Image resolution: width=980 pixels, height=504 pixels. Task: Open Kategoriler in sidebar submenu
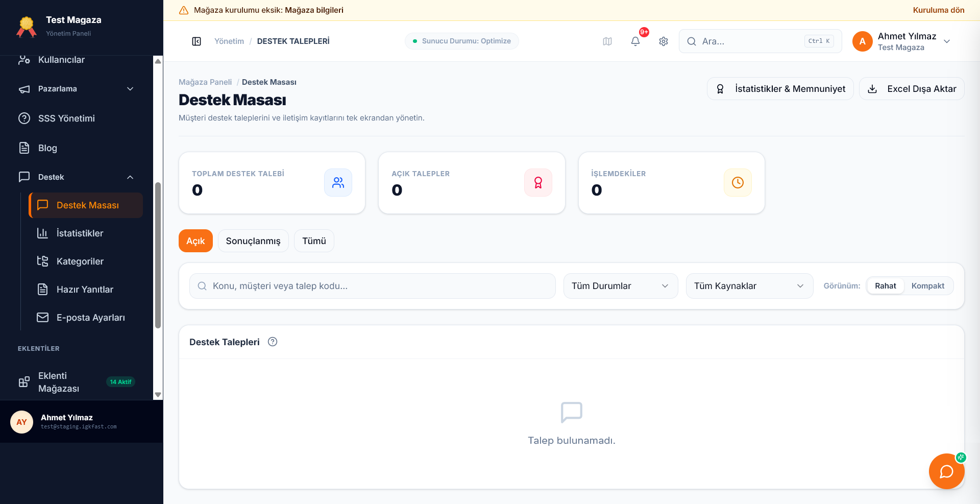pos(86,261)
